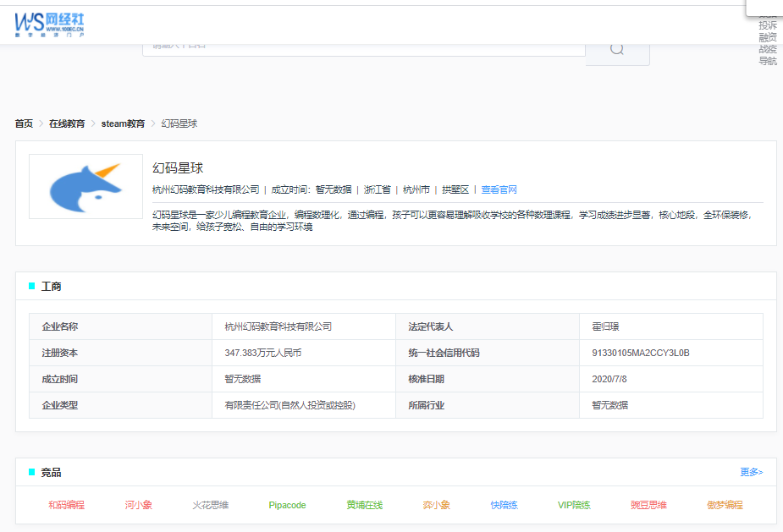The width and height of the screenshot is (783, 532).
Task: Click the 法定代表人 label cell
Action: (x=488, y=326)
